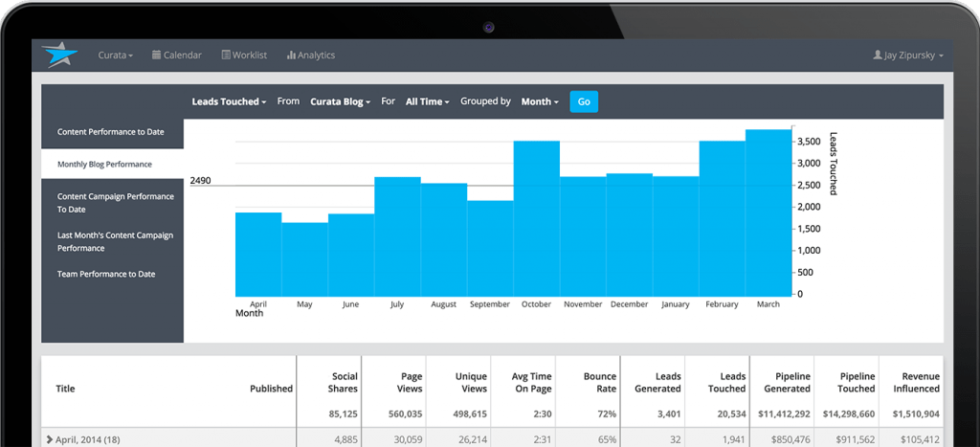
Task: Open the Leads Touched metric dropdown
Action: [229, 101]
